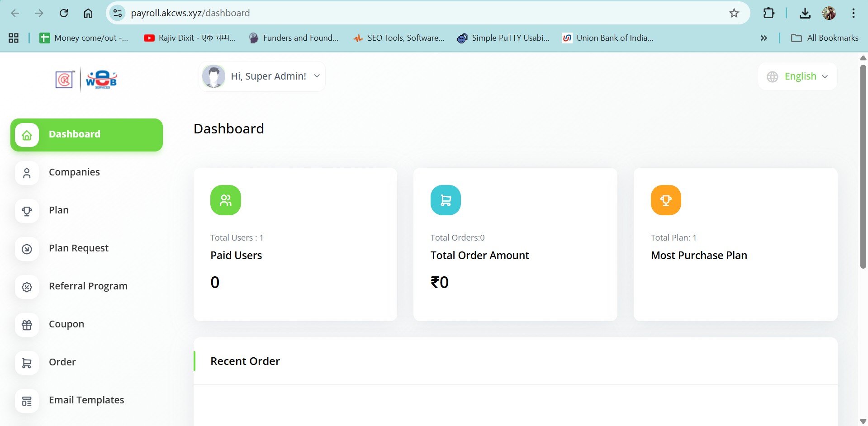Open the English language dropdown
This screenshot has height=426, width=868.
(797, 76)
